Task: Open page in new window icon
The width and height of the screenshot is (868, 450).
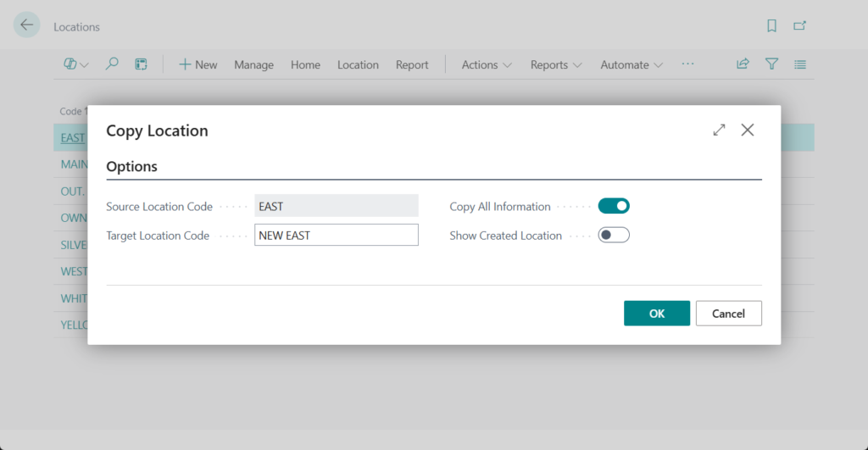Action: pos(799,26)
